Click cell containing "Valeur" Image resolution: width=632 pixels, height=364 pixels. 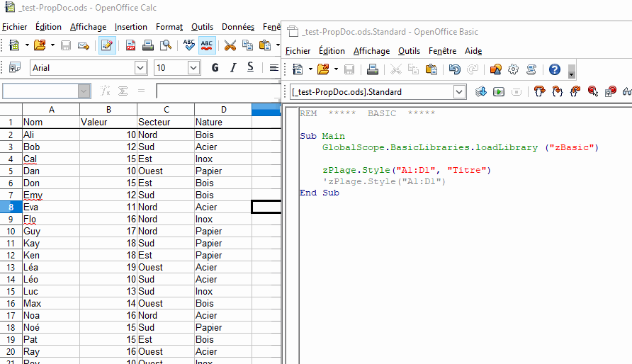pos(108,122)
